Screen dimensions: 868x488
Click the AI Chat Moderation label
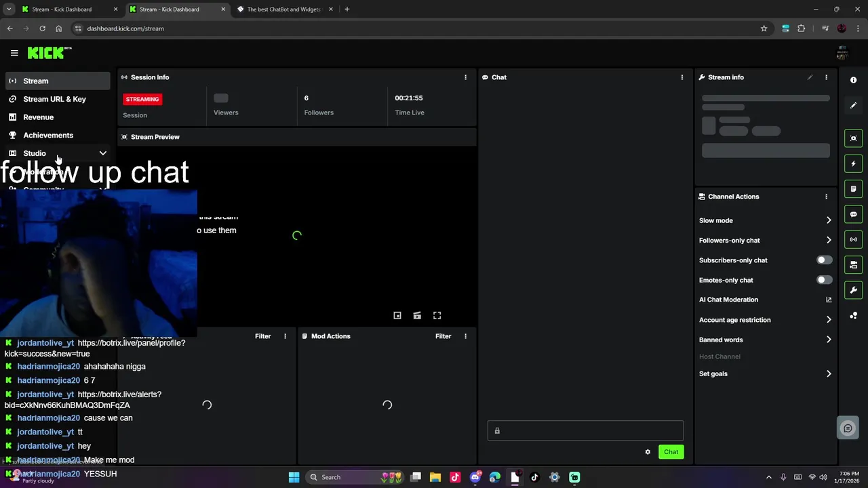(x=728, y=300)
